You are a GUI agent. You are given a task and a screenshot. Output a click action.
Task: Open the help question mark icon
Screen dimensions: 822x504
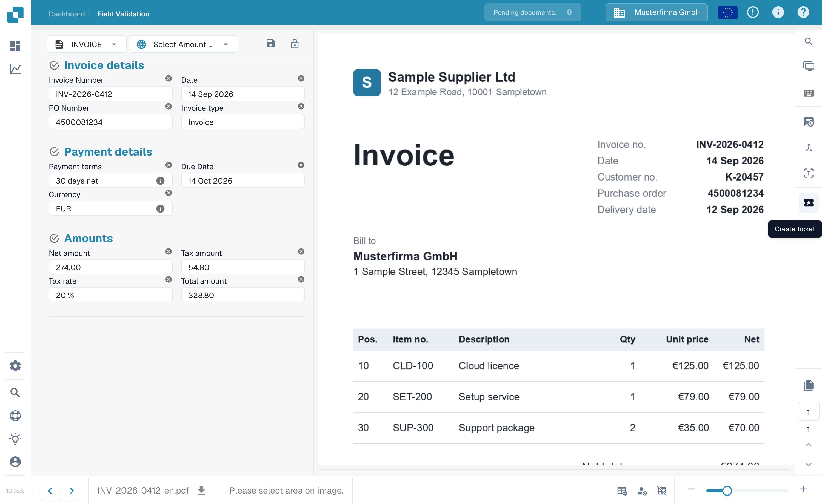pyautogui.click(x=803, y=12)
